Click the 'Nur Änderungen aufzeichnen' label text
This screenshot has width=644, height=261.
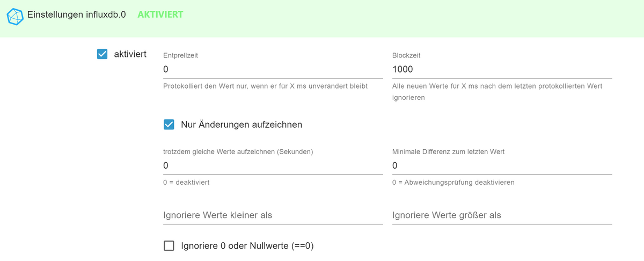click(x=241, y=125)
